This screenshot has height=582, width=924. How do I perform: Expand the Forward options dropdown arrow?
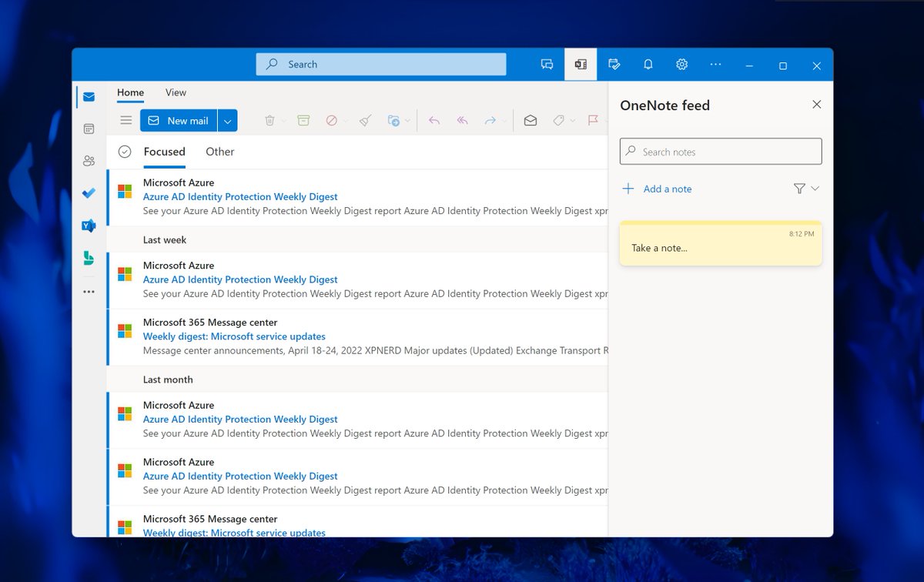(x=504, y=121)
